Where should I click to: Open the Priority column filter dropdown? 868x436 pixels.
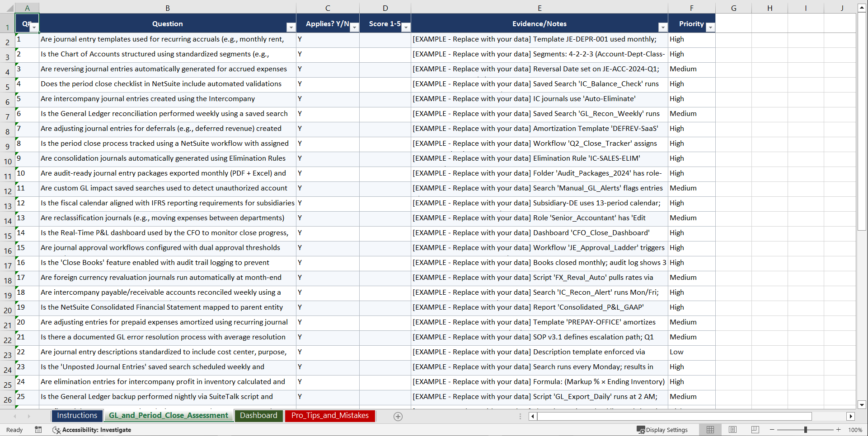click(x=710, y=28)
